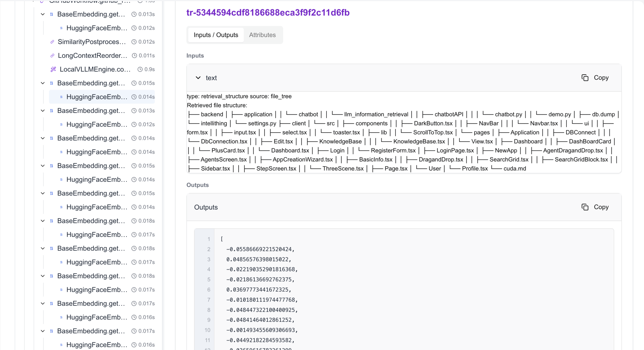The height and width of the screenshot is (350, 644).
Task: Click the copy icon in the text inputs header
Action: pyautogui.click(x=585, y=78)
